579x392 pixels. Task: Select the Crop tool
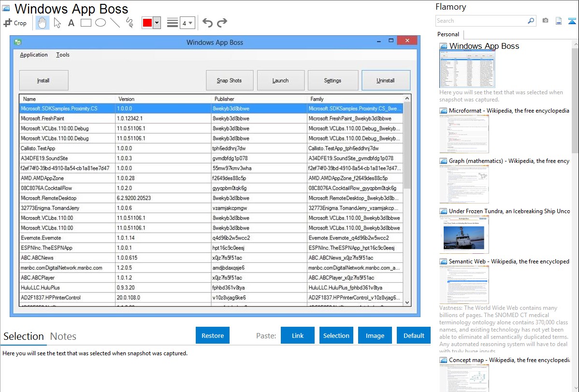(x=15, y=23)
